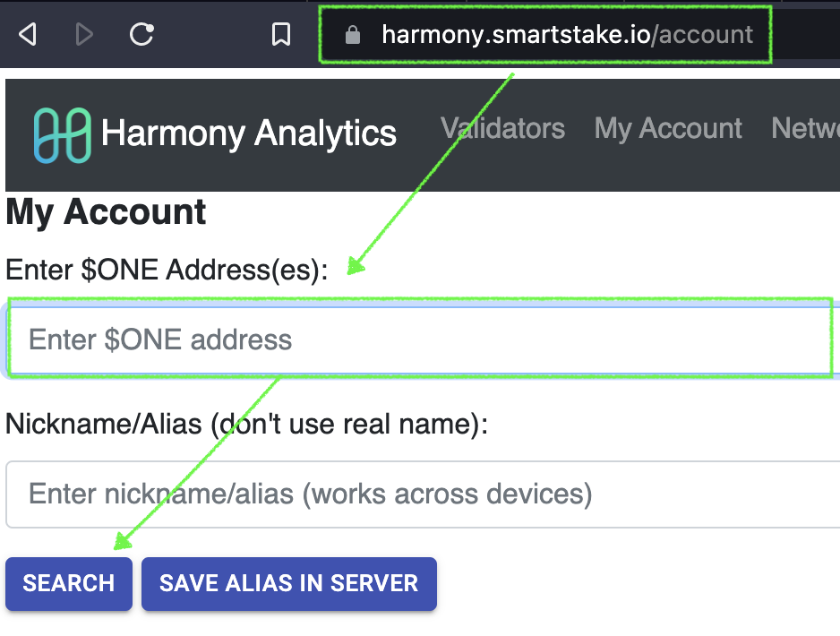Open the Validators menu item
Viewport: 840px width, 636px height.
coord(502,129)
